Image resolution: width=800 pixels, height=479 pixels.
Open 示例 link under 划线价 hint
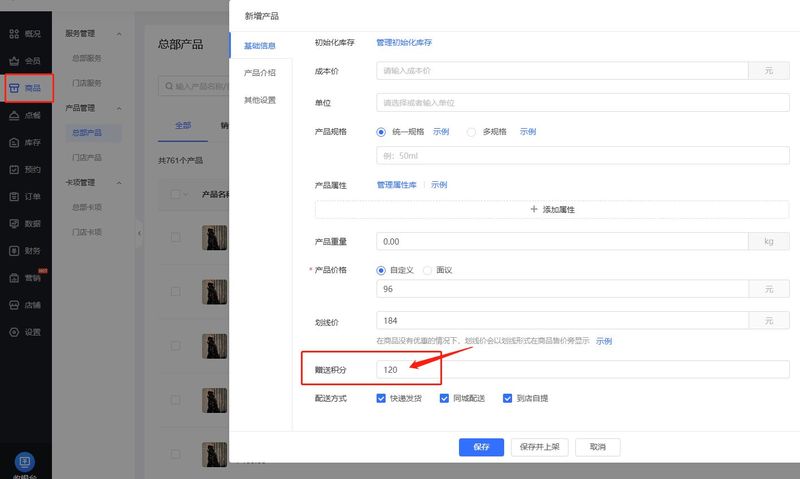pyautogui.click(x=604, y=341)
